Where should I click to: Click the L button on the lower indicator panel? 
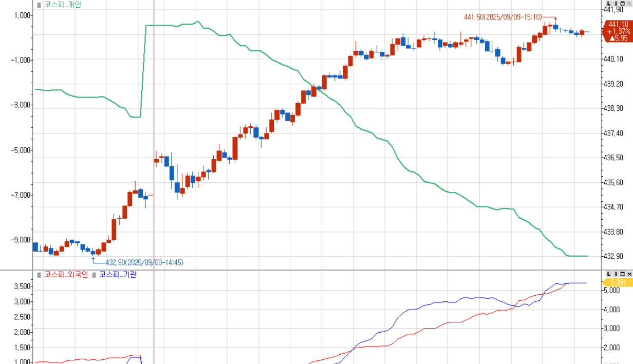609,274
